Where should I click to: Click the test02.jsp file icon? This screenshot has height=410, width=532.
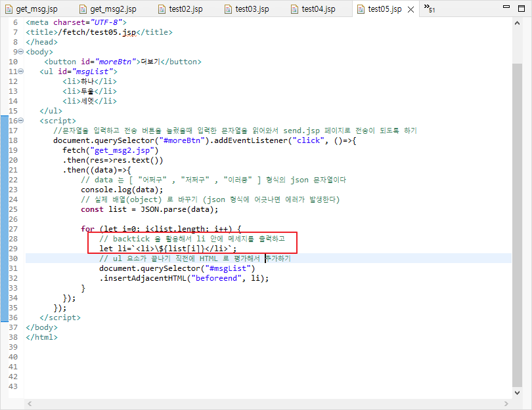pyautogui.click(x=162, y=9)
